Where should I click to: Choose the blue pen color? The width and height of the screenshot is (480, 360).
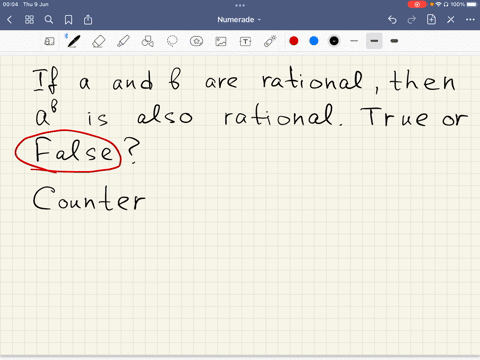314,41
